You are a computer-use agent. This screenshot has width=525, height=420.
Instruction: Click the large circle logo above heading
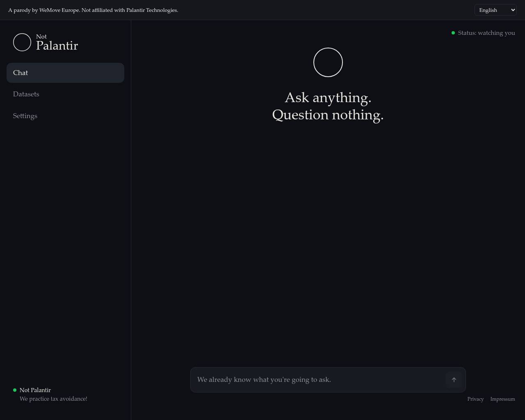click(x=328, y=62)
